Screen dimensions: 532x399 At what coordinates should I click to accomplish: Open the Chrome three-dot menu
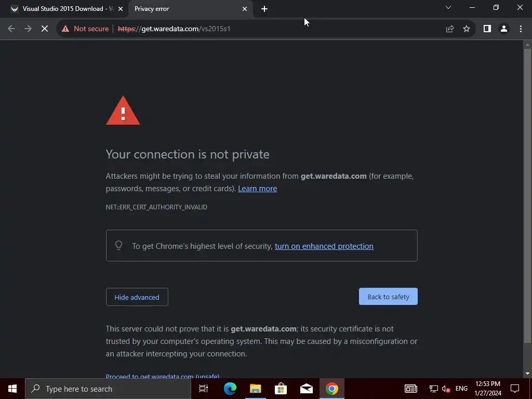521,29
